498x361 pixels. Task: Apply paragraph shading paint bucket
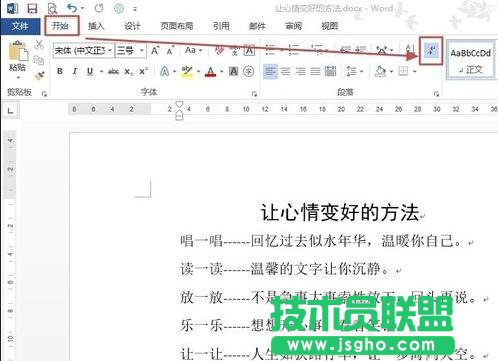click(380, 71)
